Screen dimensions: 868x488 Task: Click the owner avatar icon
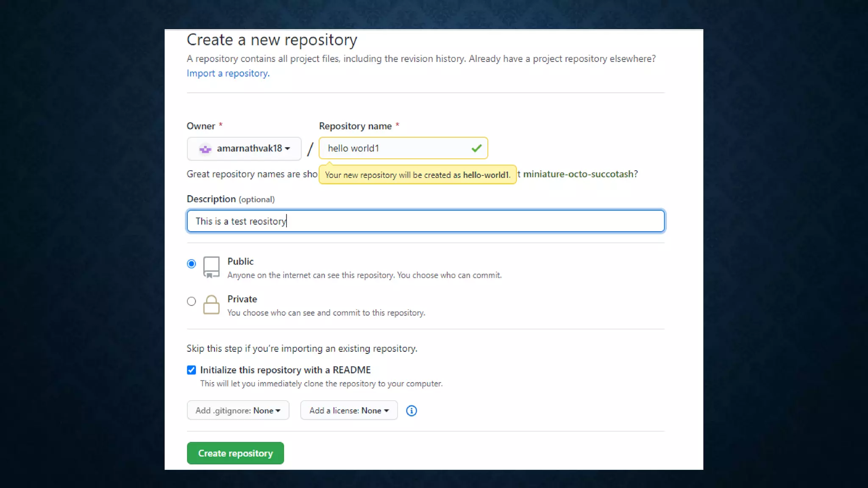tap(205, 149)
